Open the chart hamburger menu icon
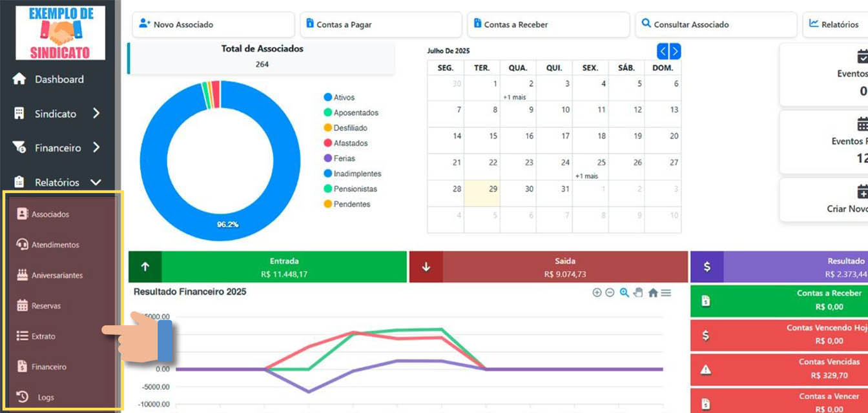 [x=666, y=292]
